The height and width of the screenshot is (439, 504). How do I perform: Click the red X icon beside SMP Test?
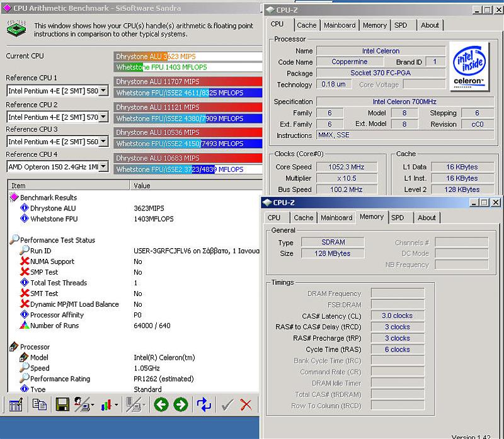25,272
